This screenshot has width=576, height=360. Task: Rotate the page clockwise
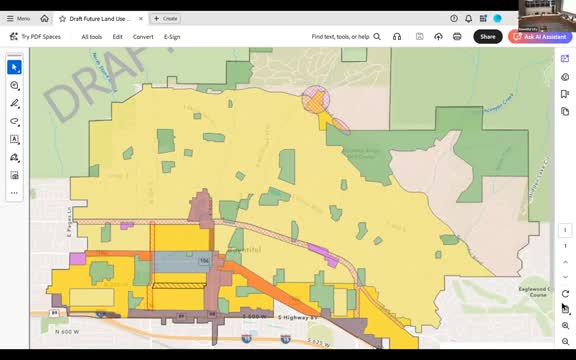(x=565, y=294)
